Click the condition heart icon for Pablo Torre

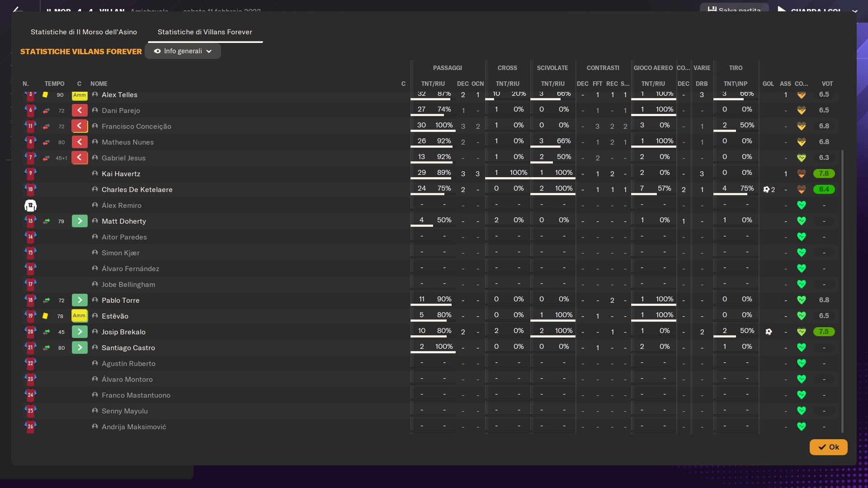[801, 300]
